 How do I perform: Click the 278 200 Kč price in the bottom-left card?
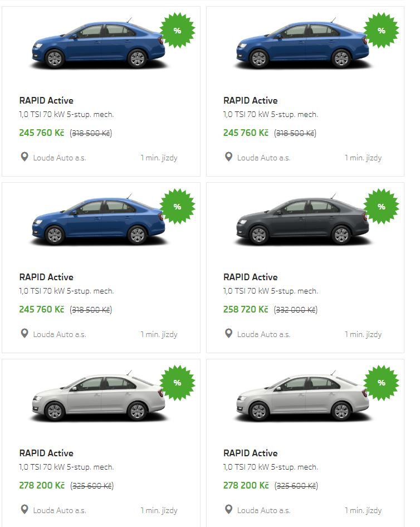pos(42,485)
